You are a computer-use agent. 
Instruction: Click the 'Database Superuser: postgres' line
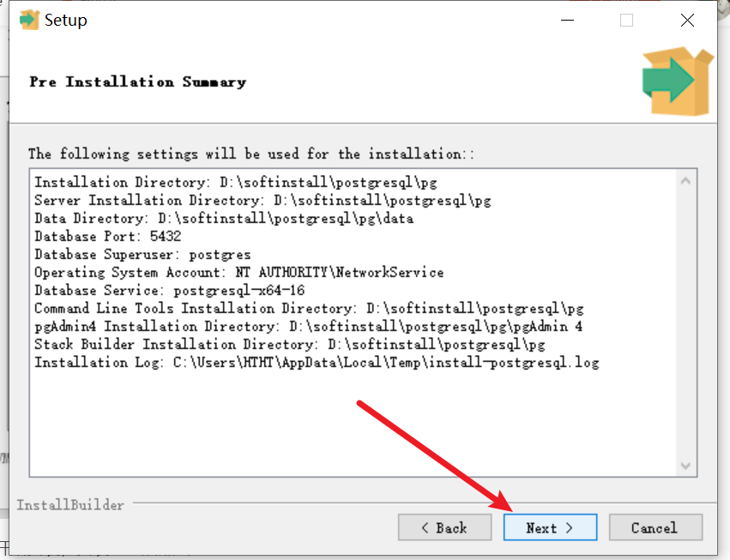pos(142,254)
